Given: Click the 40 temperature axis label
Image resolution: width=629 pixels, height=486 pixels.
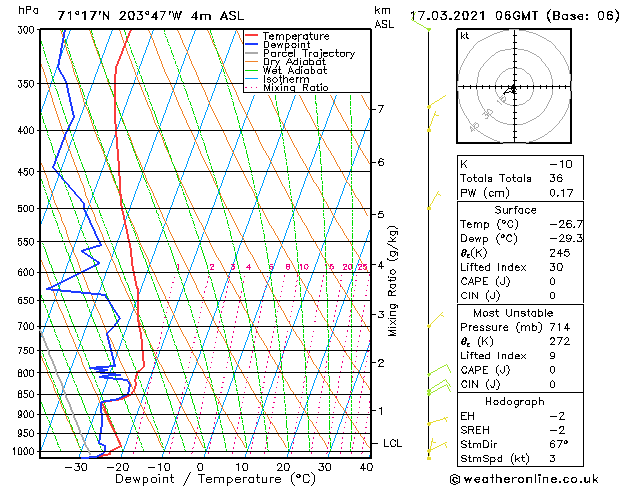Looking at the screenshot, I should tap(366, 467).
